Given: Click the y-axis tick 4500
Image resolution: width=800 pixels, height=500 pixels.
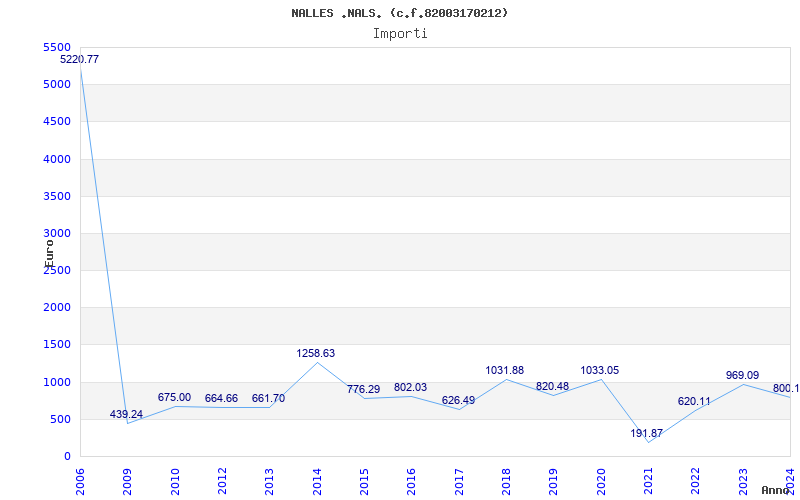Looking at the screenshot, I should (x=57, y=121).
